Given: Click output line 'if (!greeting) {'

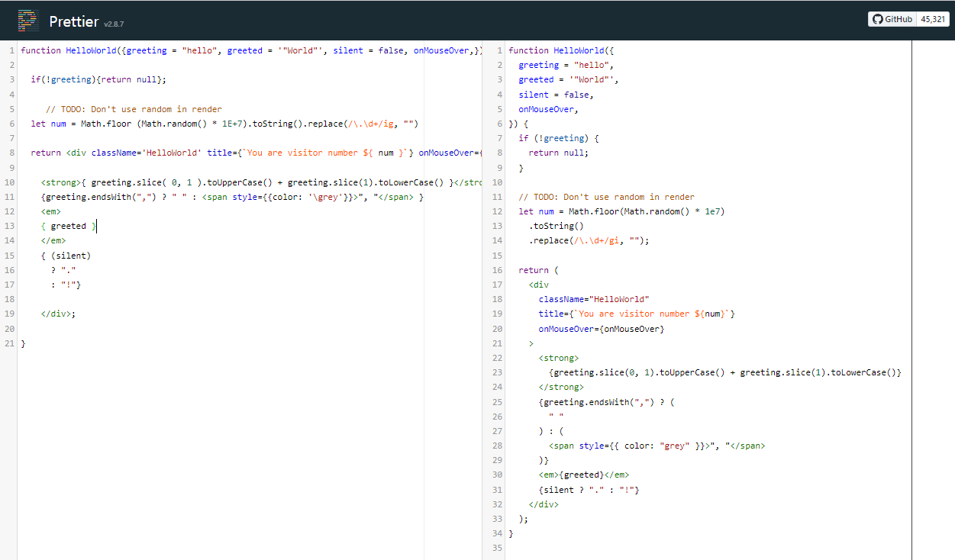Looking at the screenshot, I should pyautogui.click(x=559, y=138).
